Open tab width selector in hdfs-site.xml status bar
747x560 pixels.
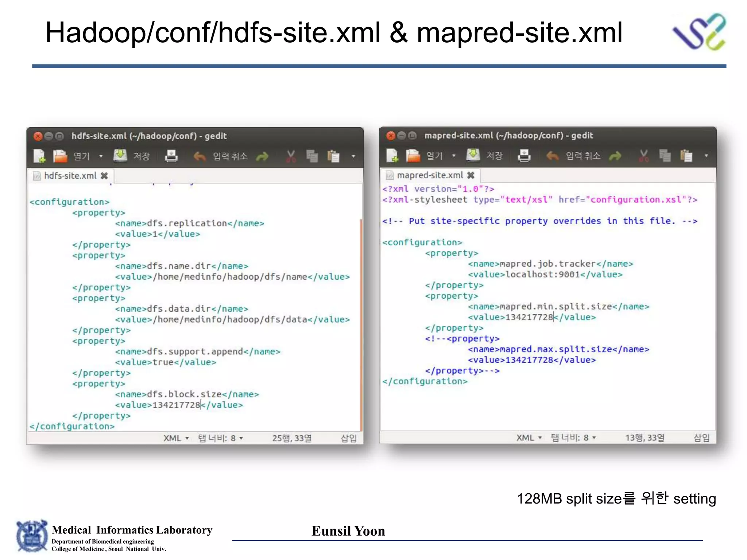pos(220,438)
